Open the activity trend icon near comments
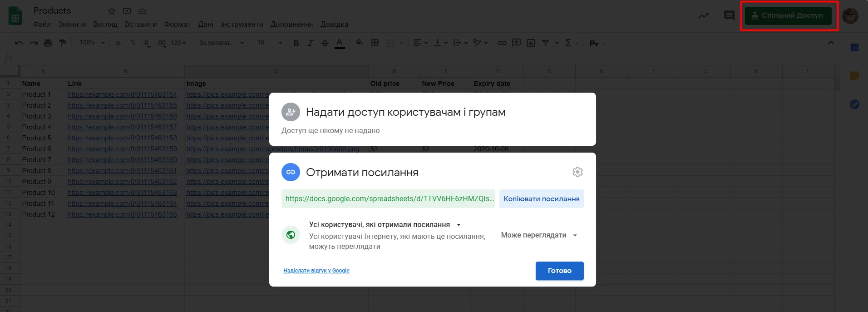 [703, 16]
